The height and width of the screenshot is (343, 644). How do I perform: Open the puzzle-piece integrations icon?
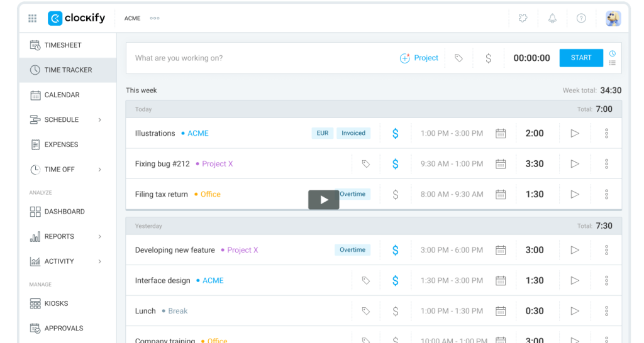point(523,18)
